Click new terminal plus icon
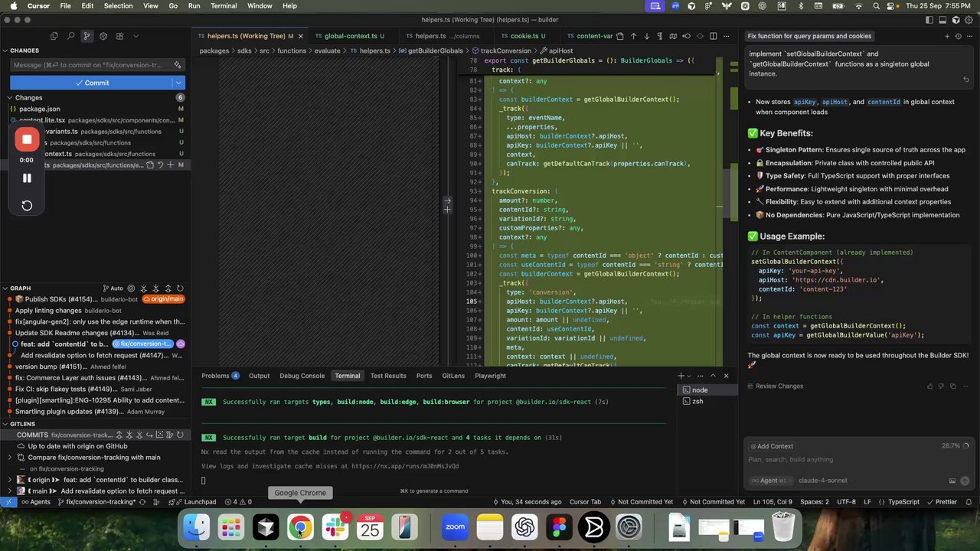 [x=681, y=376]
